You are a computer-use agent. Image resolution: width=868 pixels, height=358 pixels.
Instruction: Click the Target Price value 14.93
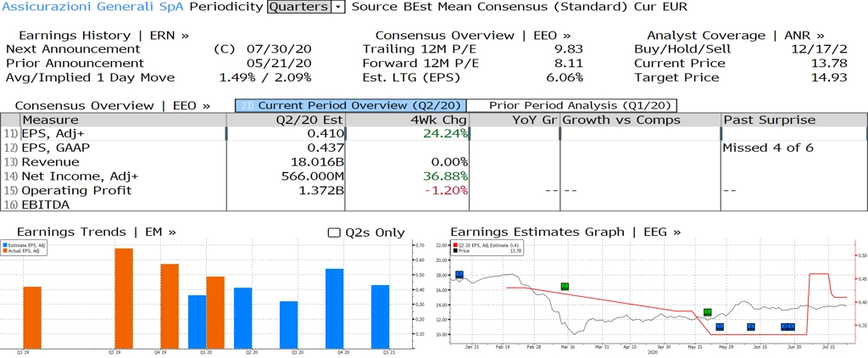827,77
